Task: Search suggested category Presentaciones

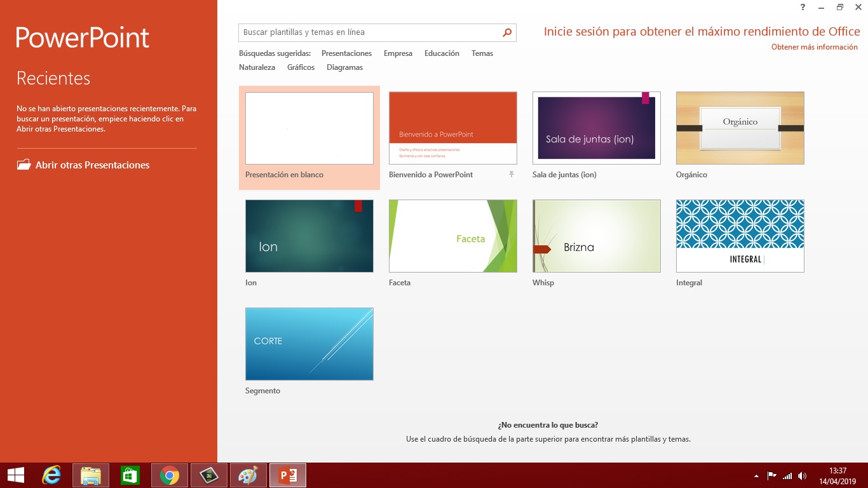Action: pyautogui.click(x=346, y=53)
